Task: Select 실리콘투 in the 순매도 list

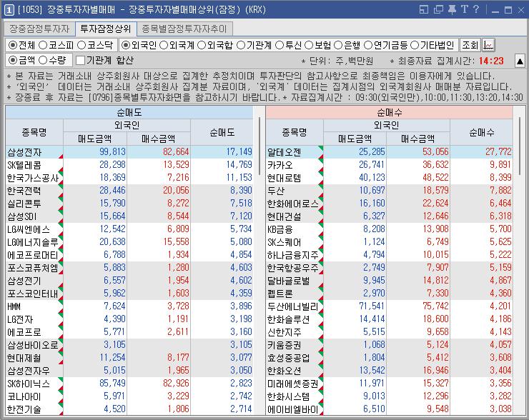Action: (24, 204)
